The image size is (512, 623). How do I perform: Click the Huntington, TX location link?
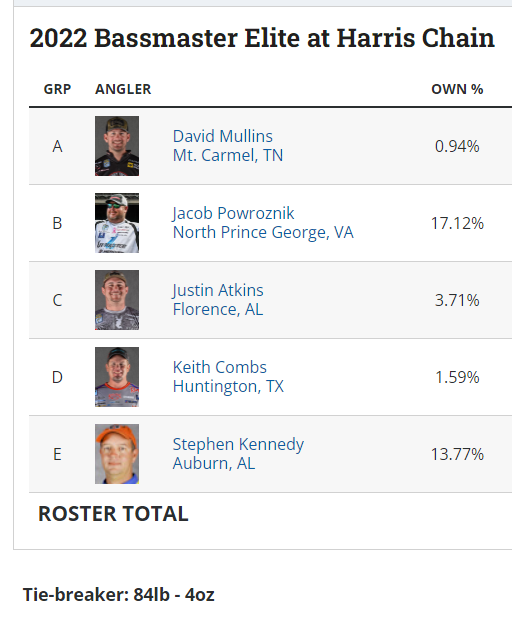click(228, 386)
